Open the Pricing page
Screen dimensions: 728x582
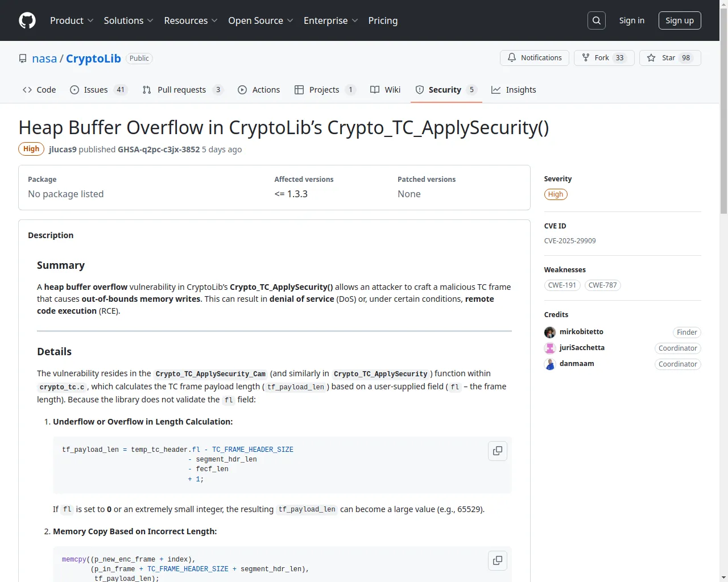click(x=383, y=20)
